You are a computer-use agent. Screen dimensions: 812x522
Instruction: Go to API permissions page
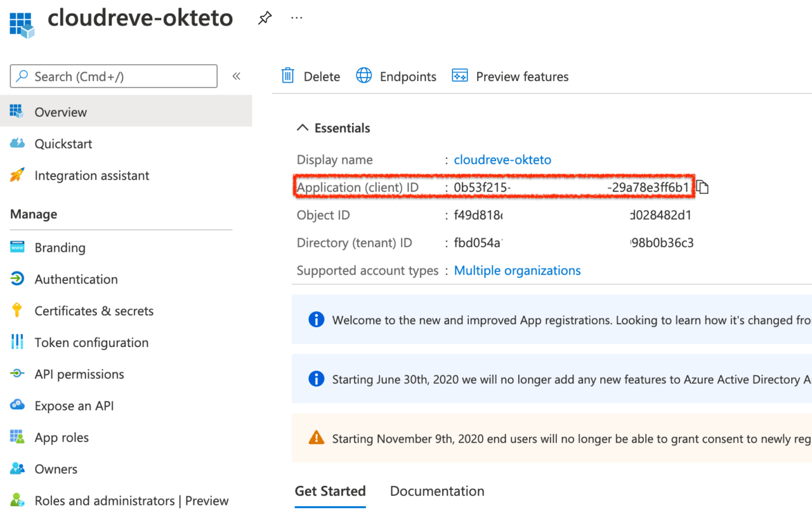click(x=79, y=374)
